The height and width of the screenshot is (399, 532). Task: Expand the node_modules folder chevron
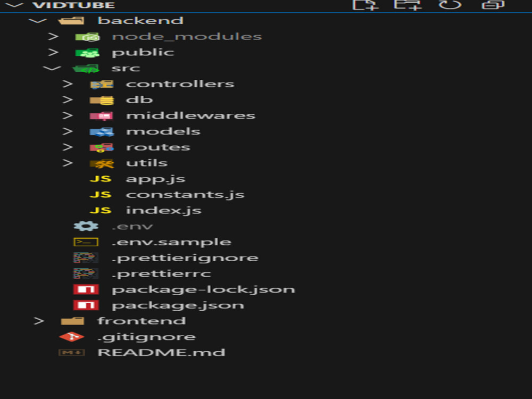click(53, 36)
